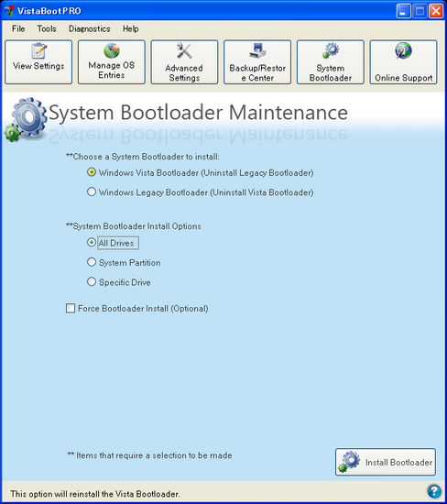Open Advanced Settings tools icon
The height and width of the screenshot is (504, 447).
(184, 50)
